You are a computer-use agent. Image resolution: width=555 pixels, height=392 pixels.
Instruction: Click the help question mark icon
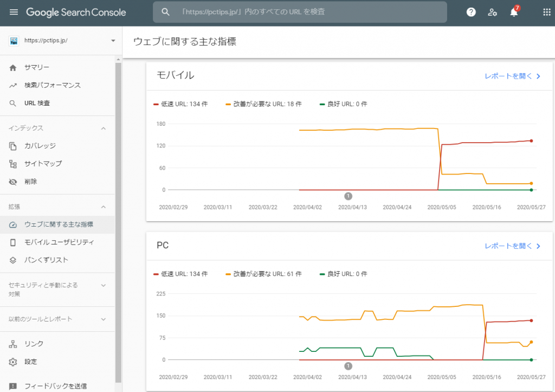tap(471, 12)
